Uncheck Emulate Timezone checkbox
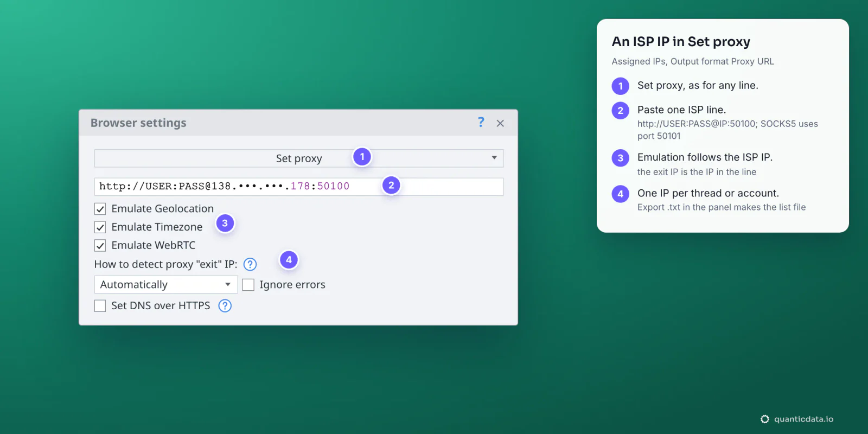The height and width of the screenshot is (434, 868). point(100,227)
